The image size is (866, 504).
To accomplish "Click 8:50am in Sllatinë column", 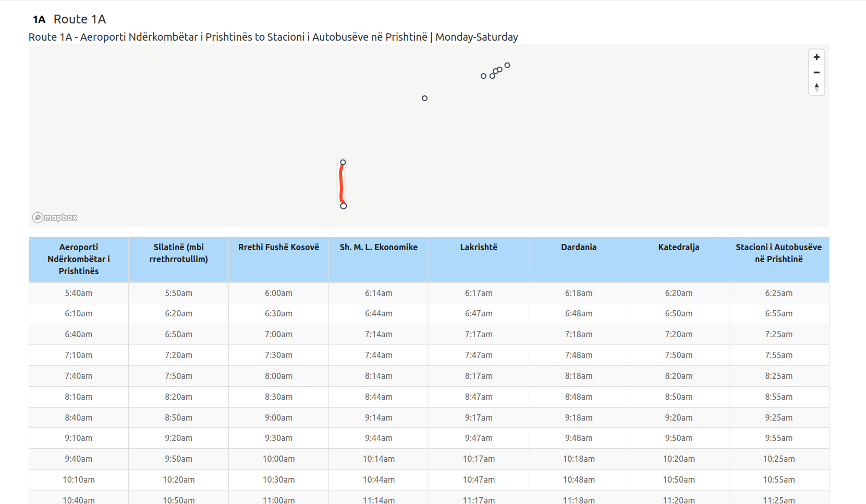I will click(x=179, y=417).
